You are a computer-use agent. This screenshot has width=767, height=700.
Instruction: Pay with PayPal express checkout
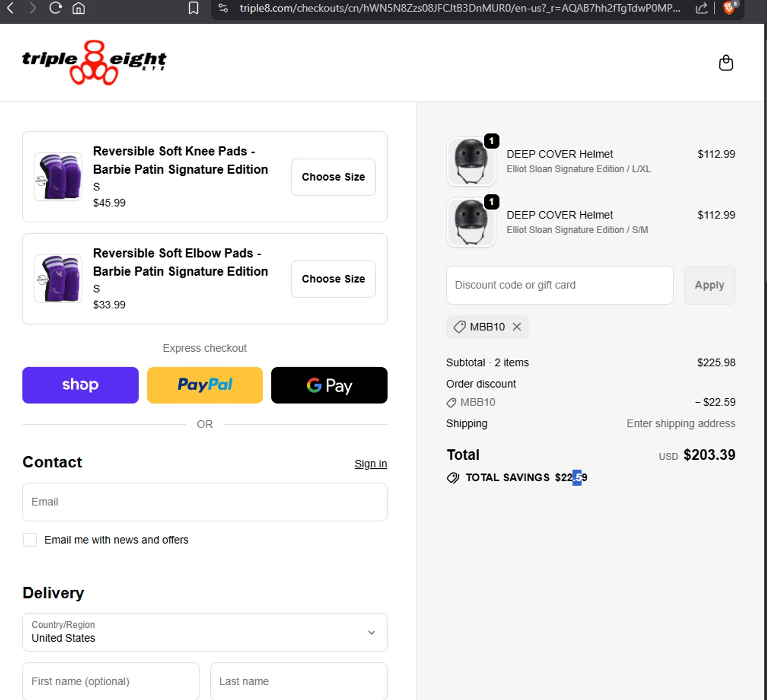pyautogui.click(x=205, y=385)
